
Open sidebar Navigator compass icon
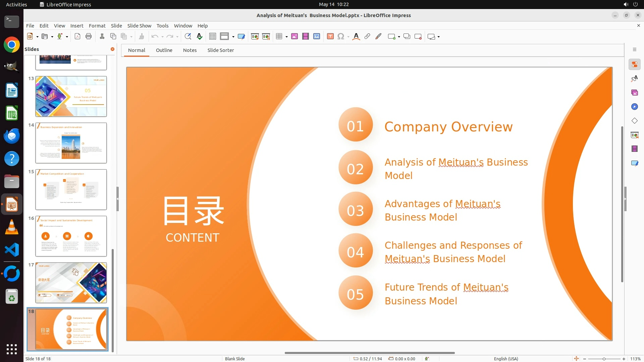(634, 107)
